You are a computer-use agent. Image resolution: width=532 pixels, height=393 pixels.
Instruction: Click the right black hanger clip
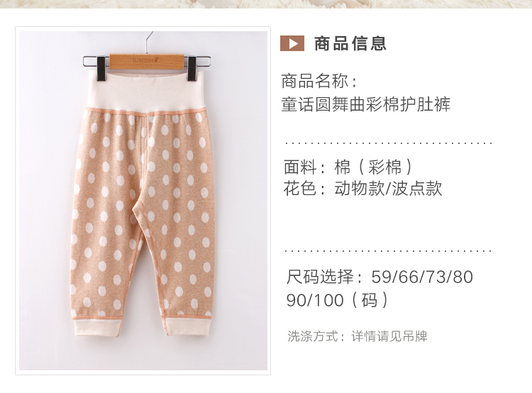[192, 68]
